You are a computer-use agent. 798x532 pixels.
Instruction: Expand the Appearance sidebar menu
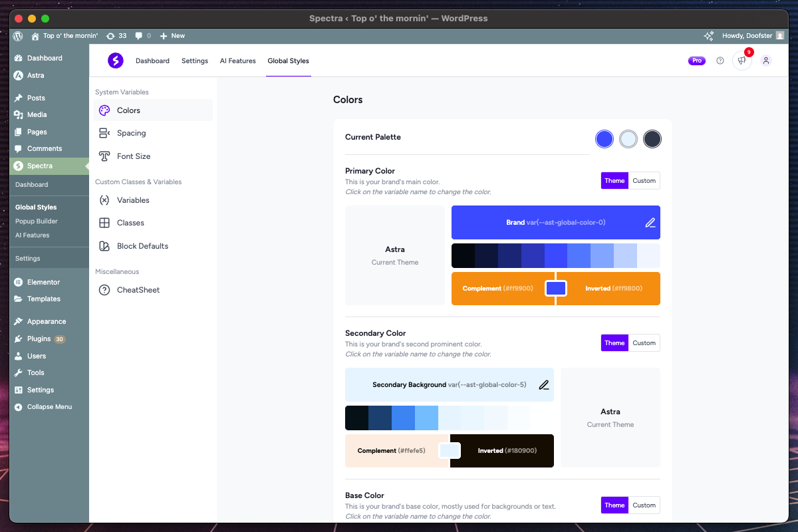point(46,322)
